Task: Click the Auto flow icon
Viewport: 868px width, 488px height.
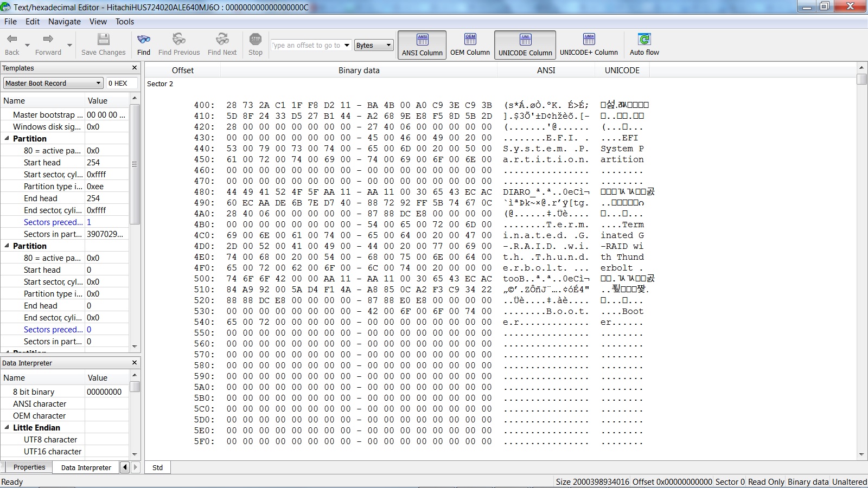Action: [644, 39]
